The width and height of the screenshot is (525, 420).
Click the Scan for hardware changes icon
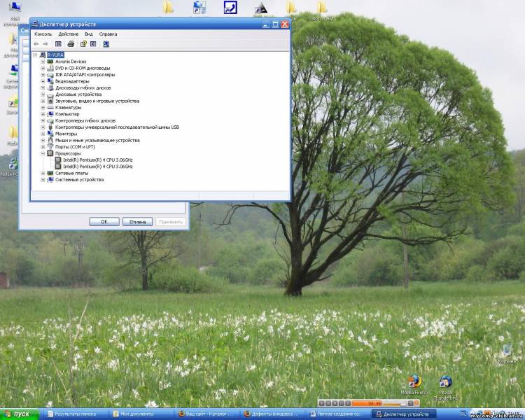[x=106, y=44]
